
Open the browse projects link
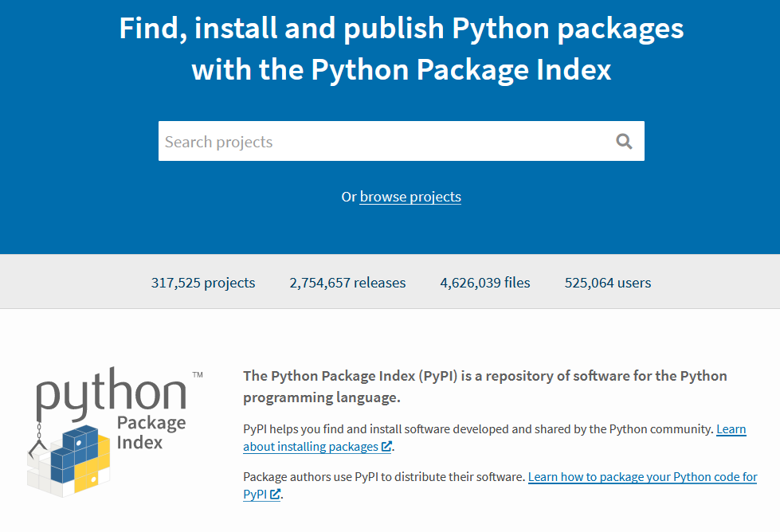coord(410,197)
